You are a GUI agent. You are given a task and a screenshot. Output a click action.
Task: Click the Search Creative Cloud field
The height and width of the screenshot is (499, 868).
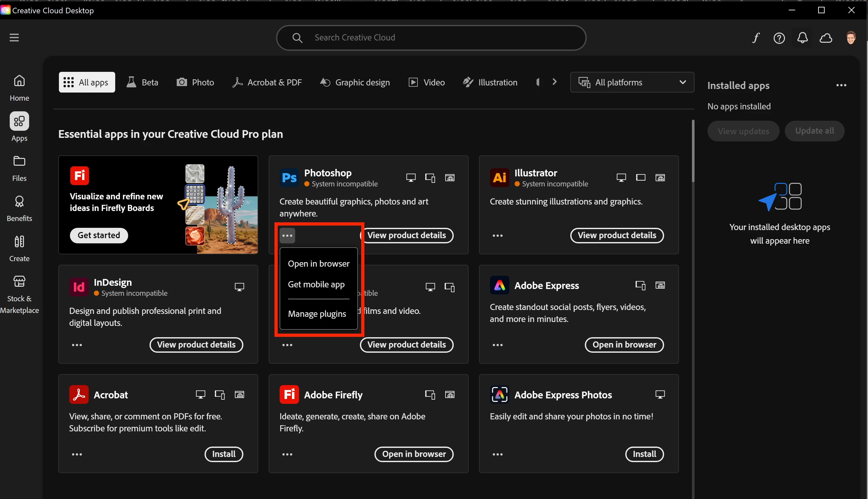431,38
